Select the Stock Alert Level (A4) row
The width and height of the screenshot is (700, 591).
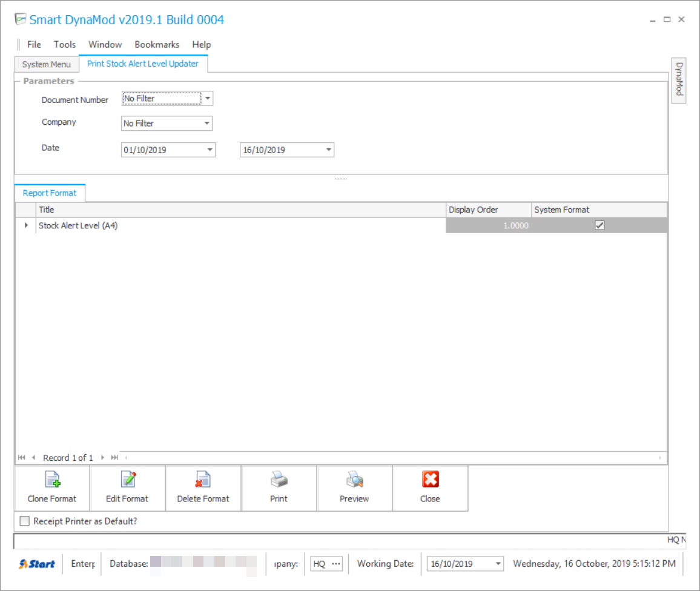pos(342,225)
